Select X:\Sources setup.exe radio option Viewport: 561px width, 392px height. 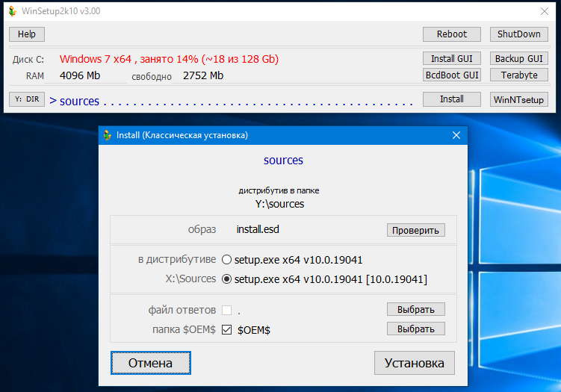pos(226,279)
